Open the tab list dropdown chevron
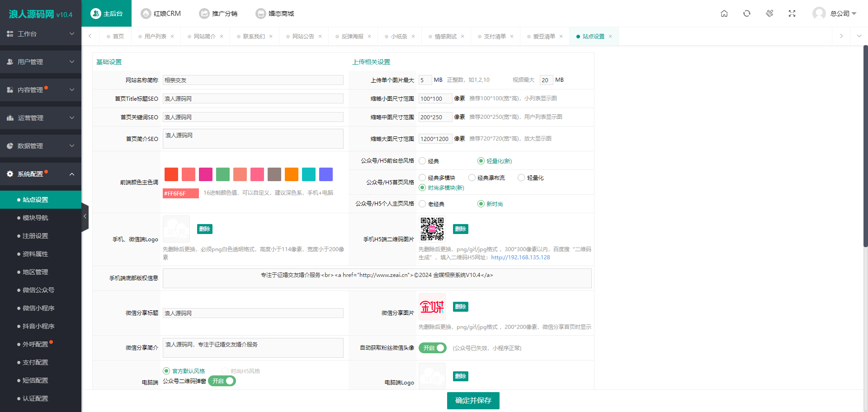The height and width of the screenshot is (412, 868). coord(859,36)
